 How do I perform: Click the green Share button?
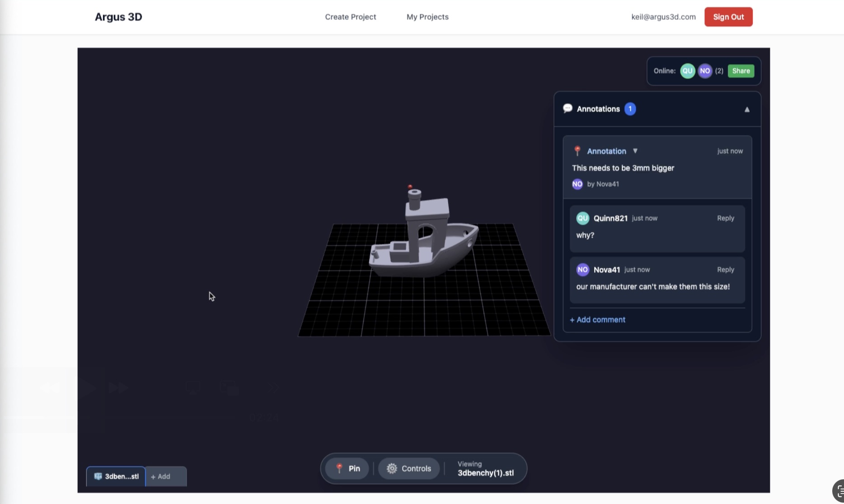741,71
